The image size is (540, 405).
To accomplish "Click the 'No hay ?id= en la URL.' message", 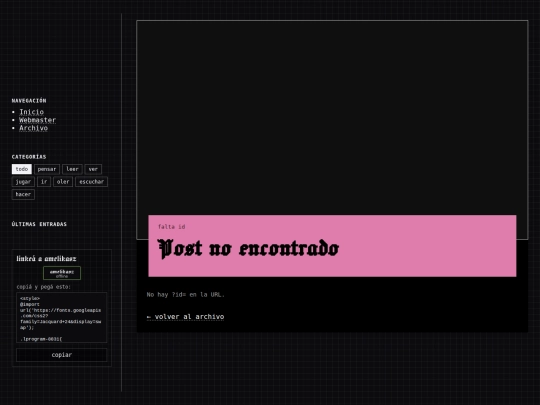I will [185, 295].
